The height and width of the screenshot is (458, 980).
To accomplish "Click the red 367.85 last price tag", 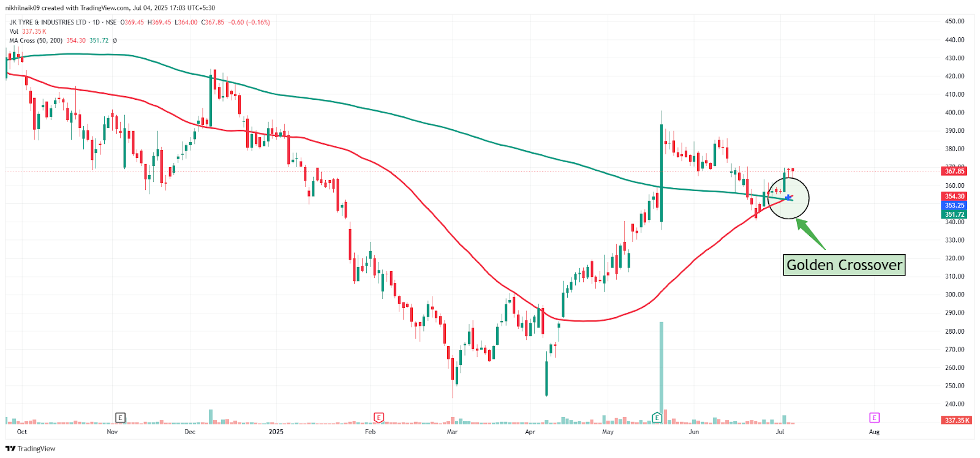I will click(954, 171).
